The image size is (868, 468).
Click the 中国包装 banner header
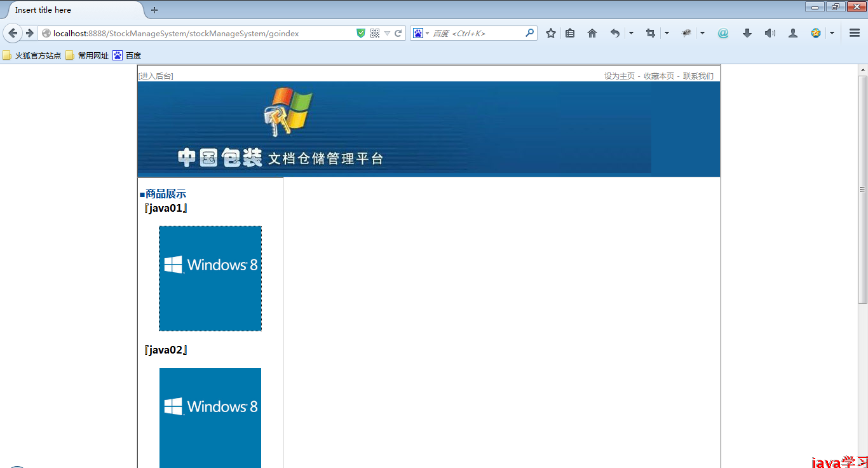(x=429, y=129)
